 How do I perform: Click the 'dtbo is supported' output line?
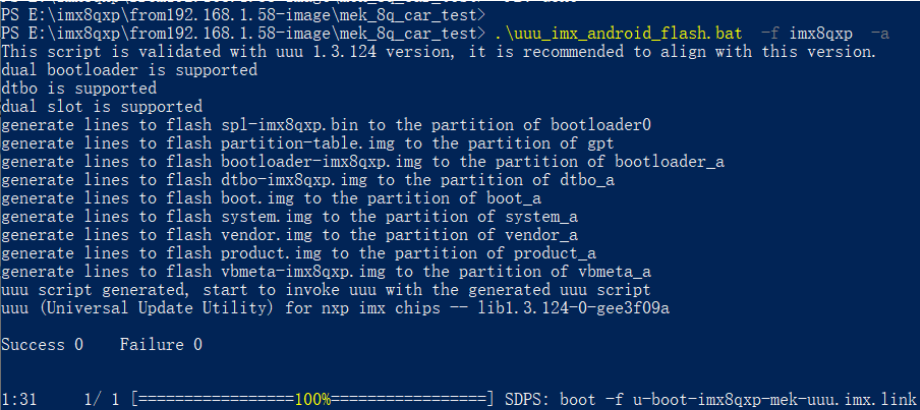tap(79, 88)
